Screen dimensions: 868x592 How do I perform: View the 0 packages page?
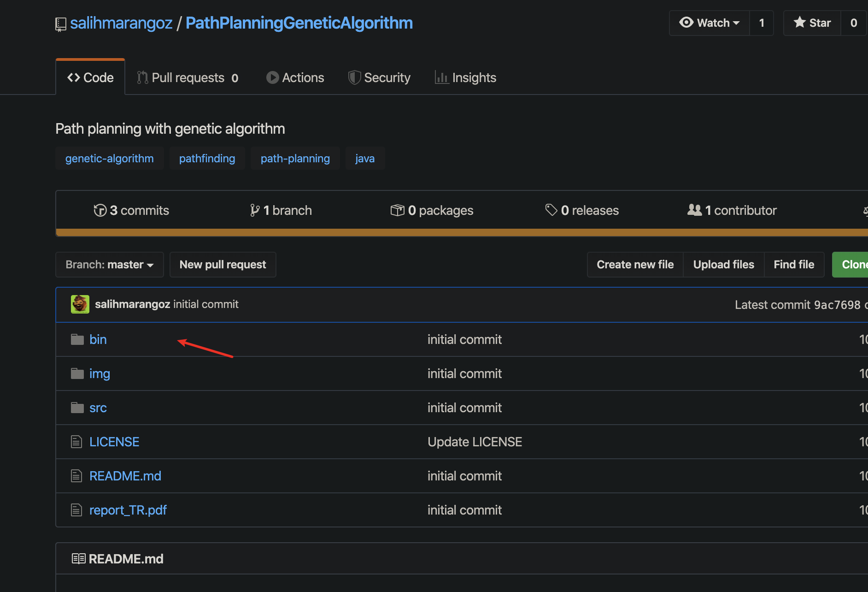432,210
